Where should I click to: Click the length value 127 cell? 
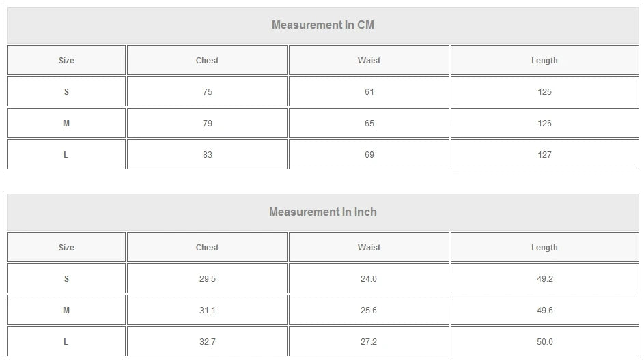(x=544, y=155)
